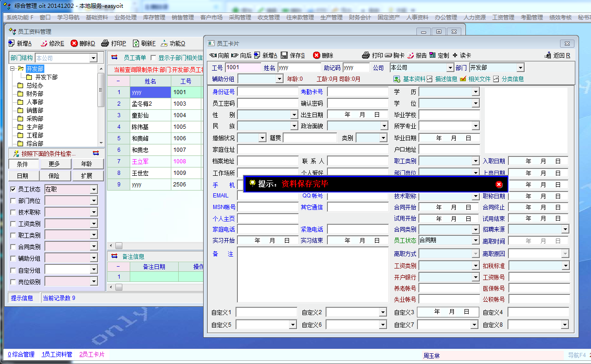Click the 刷新 refresh icon in employee management
Viewport: 591px width, 364px height.
136,43
